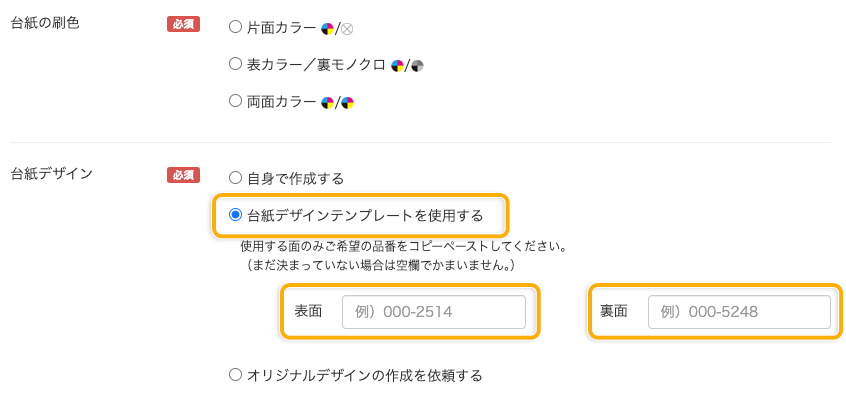The image size is (846, 405).
Task: Select 台紙デザインテンプレートを使用する radio button
Action: tap(235, 215)
